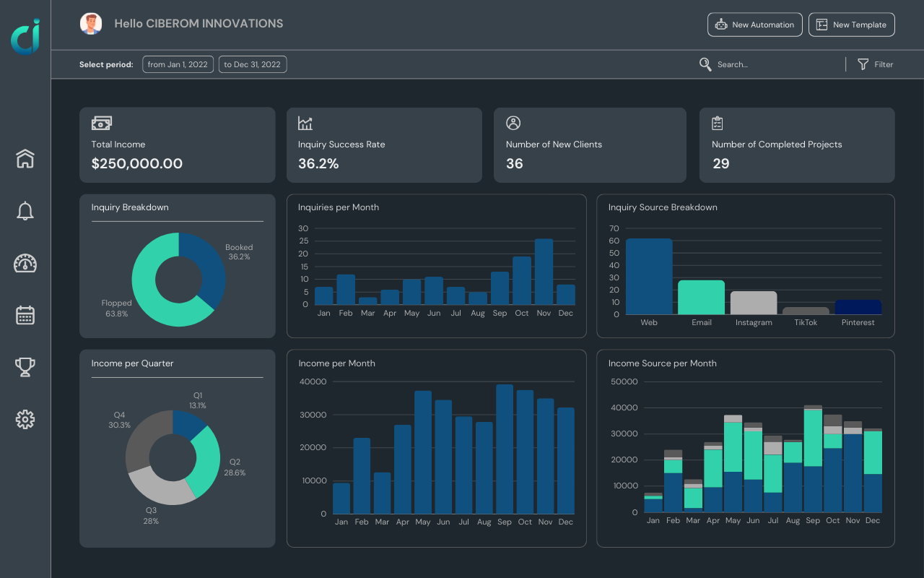Click the Sep bar in Income per Month
Screen dimensions: 924x578
(505, 449)
